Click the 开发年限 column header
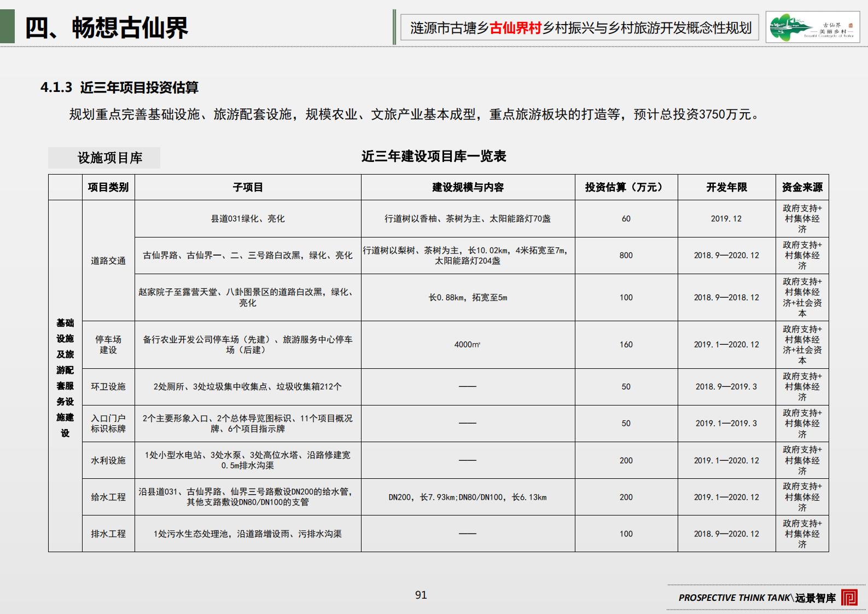 coord(726,187)
